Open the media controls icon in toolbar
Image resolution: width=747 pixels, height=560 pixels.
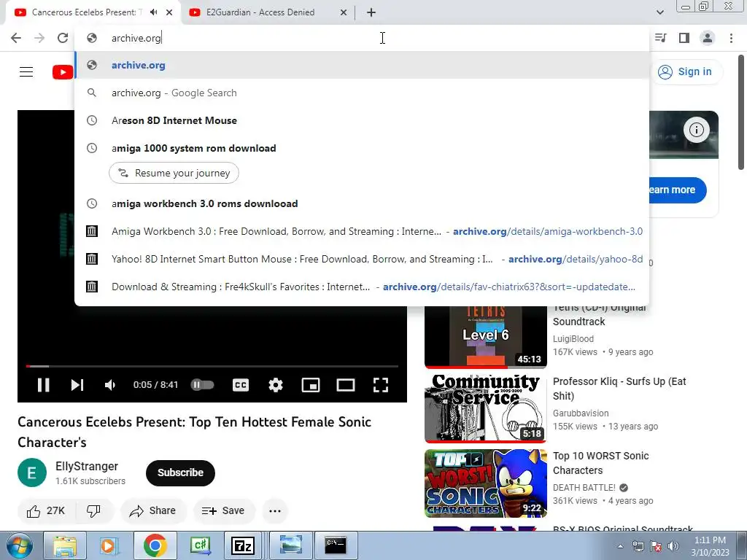[661, 38]
